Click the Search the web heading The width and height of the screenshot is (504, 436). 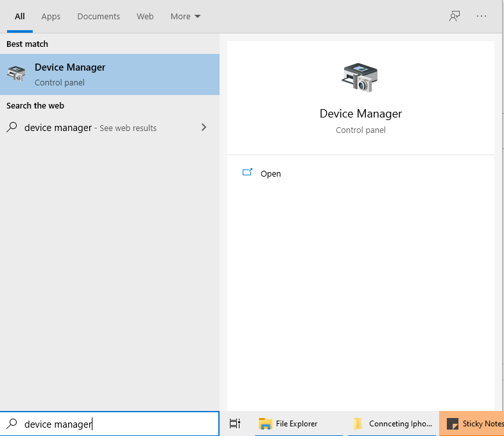click(35, 106)
